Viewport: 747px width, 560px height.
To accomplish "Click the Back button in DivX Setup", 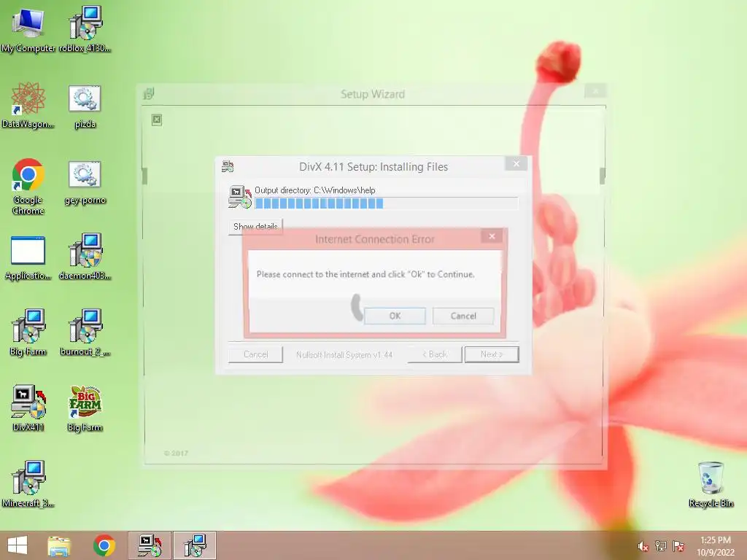I will [435, 354].
